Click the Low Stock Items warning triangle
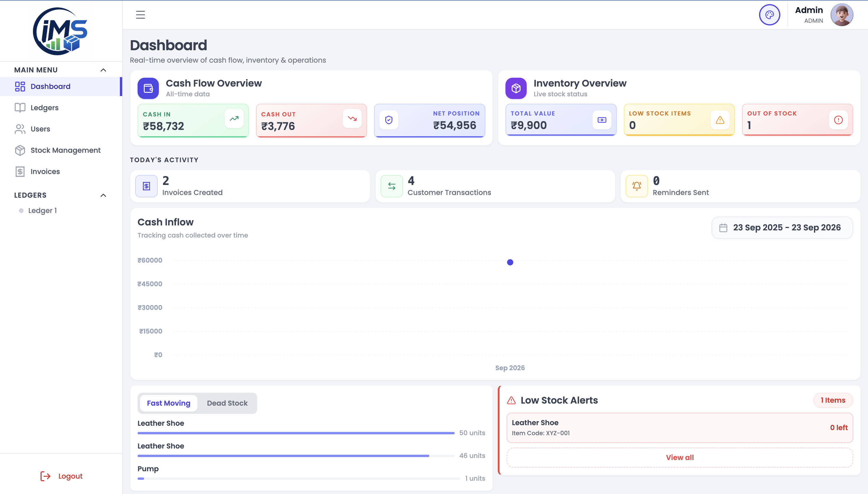The image size is (868, 494). (x=720, y=120)
